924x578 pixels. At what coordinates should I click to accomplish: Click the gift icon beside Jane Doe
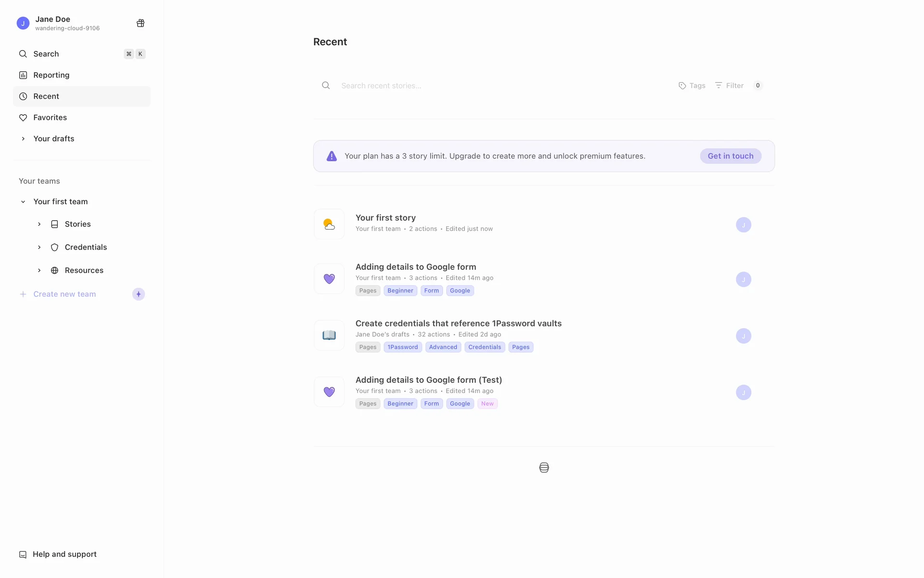click(141, 23)
